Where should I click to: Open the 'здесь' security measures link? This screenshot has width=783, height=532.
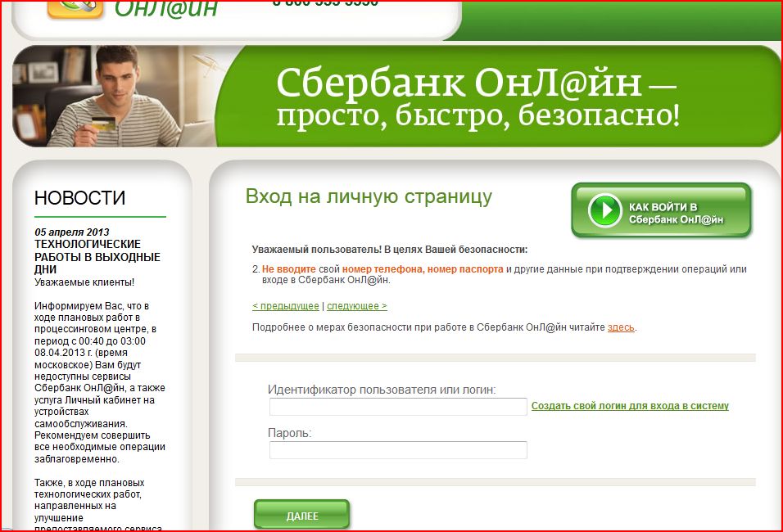pyautogui.click(x=621, y=327)
